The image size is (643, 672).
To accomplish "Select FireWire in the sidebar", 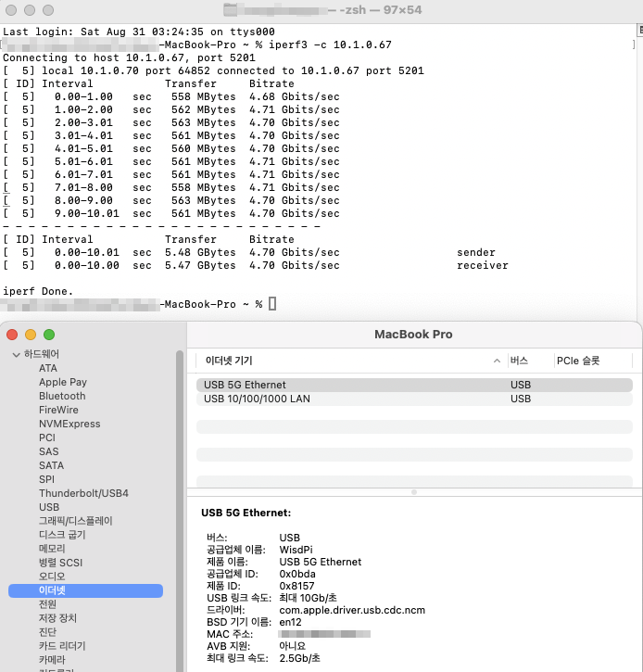I will (58, 410).
